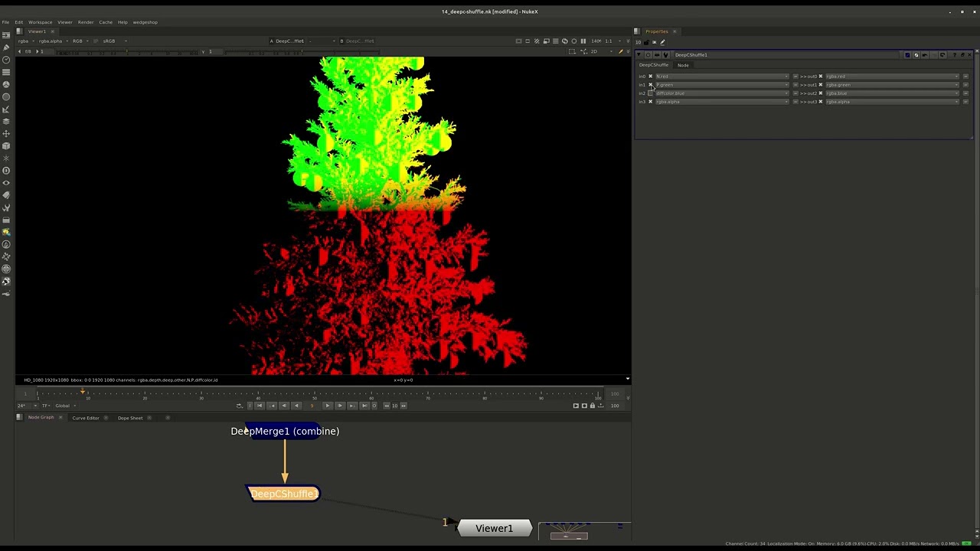Click the Image nodes toolbar icon

pyautogui.click(x=6, y=35)
